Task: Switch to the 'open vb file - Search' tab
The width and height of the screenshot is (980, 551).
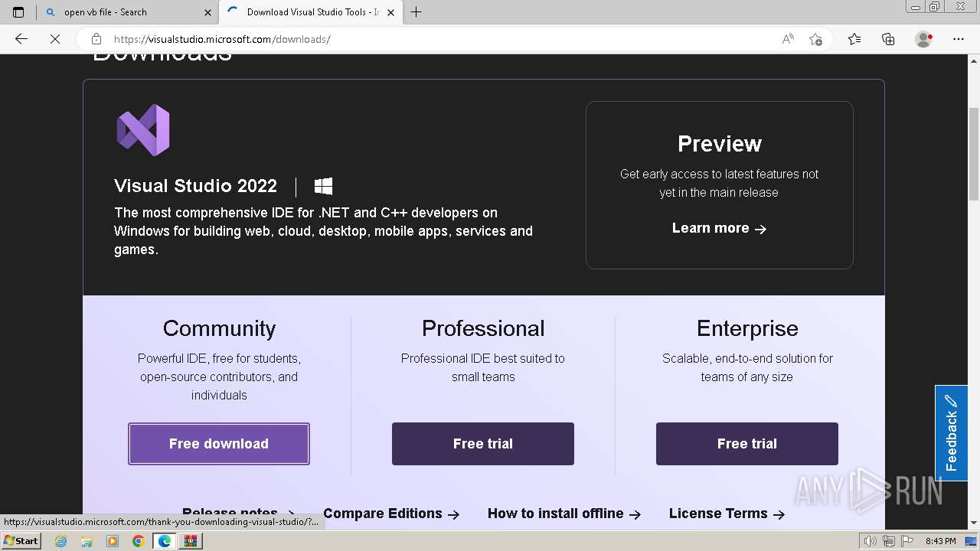Action: coord(127,12)
